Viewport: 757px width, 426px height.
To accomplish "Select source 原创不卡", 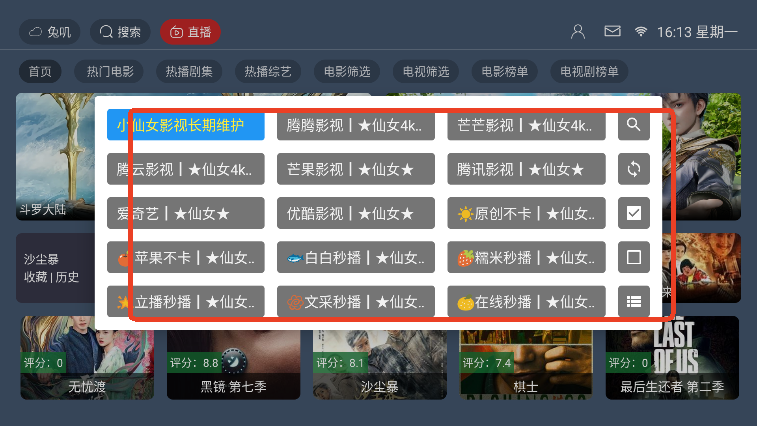I will click(x=526, y=213).
